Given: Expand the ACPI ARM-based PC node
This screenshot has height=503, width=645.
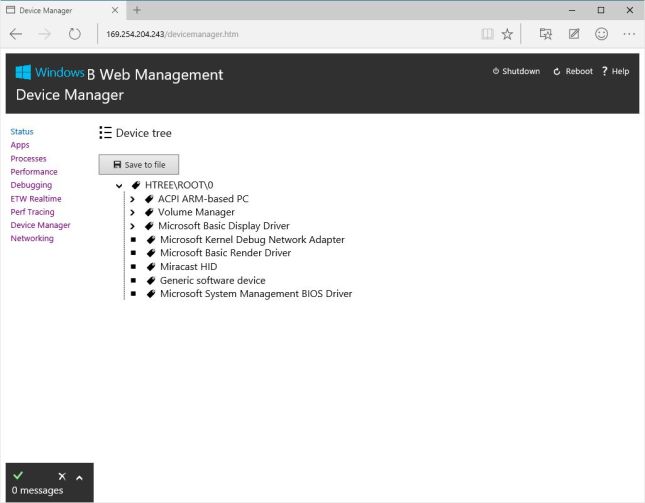Looking at the screenshot, I should (x=132, y=199).
